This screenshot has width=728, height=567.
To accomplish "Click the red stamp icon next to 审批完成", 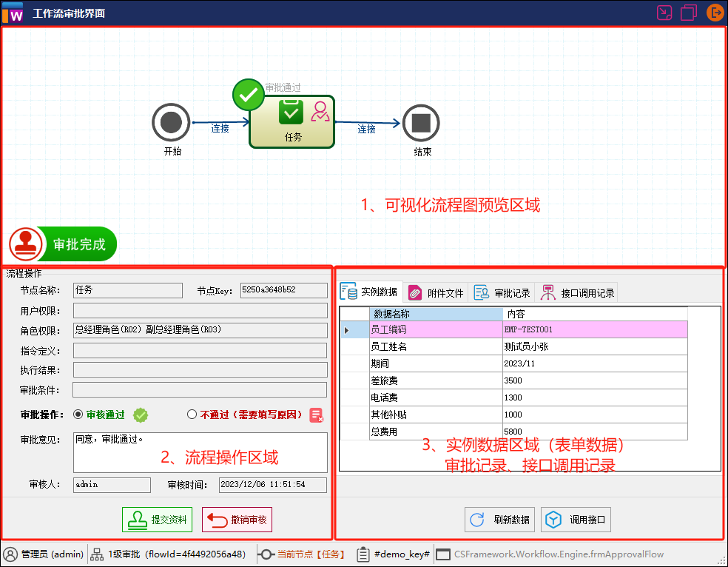I will point(26,244).
